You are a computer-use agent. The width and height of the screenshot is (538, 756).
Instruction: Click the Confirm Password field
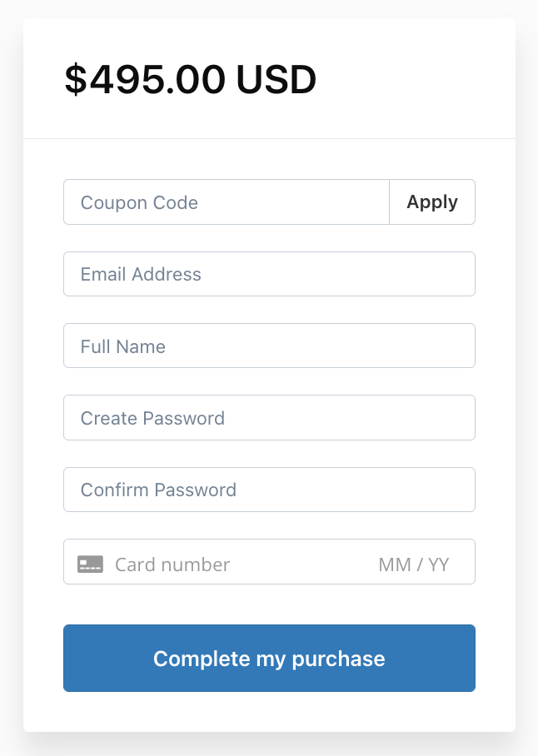coord(269,490)
